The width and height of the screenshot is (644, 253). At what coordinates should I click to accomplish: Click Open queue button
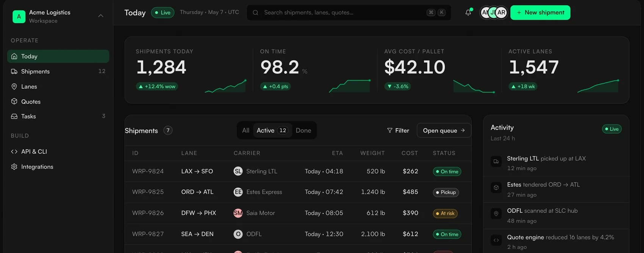pyautogui.click(x=444, y=130)
